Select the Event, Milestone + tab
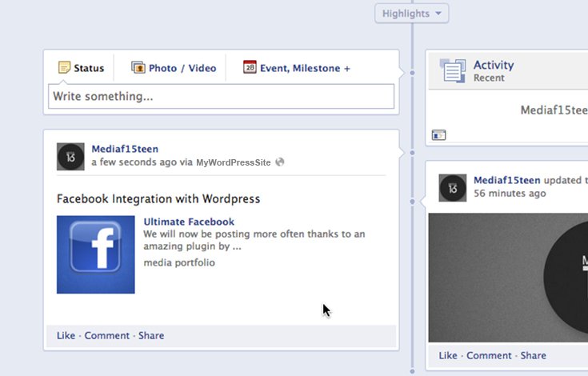The width and height of the screenshot is (588, 376). 296,68
